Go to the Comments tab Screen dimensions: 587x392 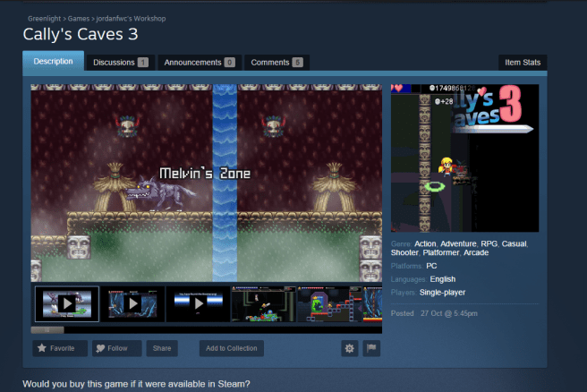pyautogui.click(x=276, y=63)
